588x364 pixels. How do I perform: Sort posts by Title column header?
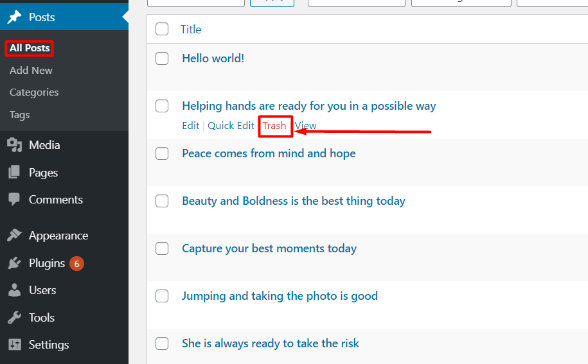[191, 30]
